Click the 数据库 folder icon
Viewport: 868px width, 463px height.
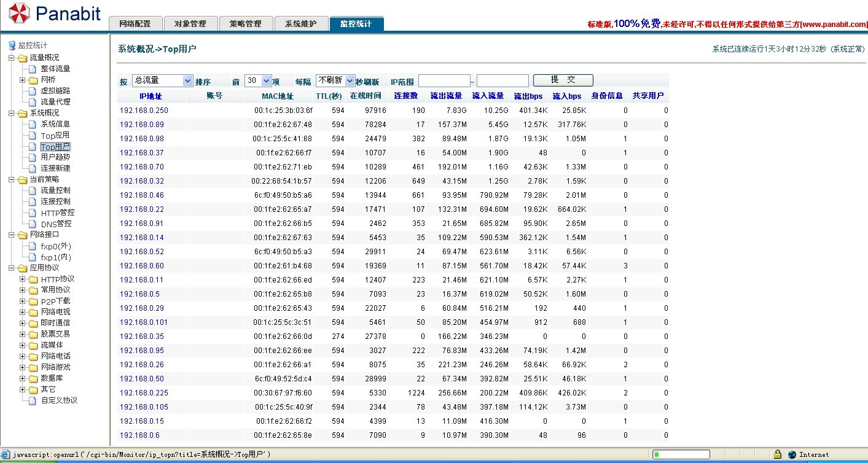33,378
